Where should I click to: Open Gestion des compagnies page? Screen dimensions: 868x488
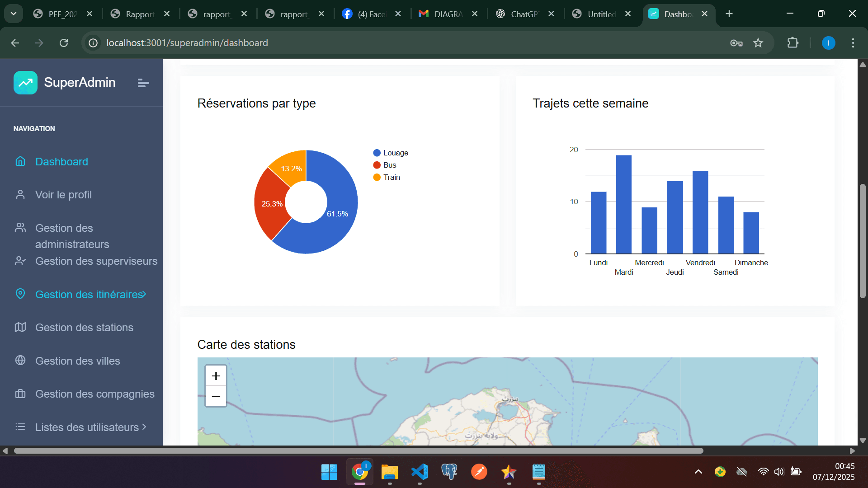(95, 394)
